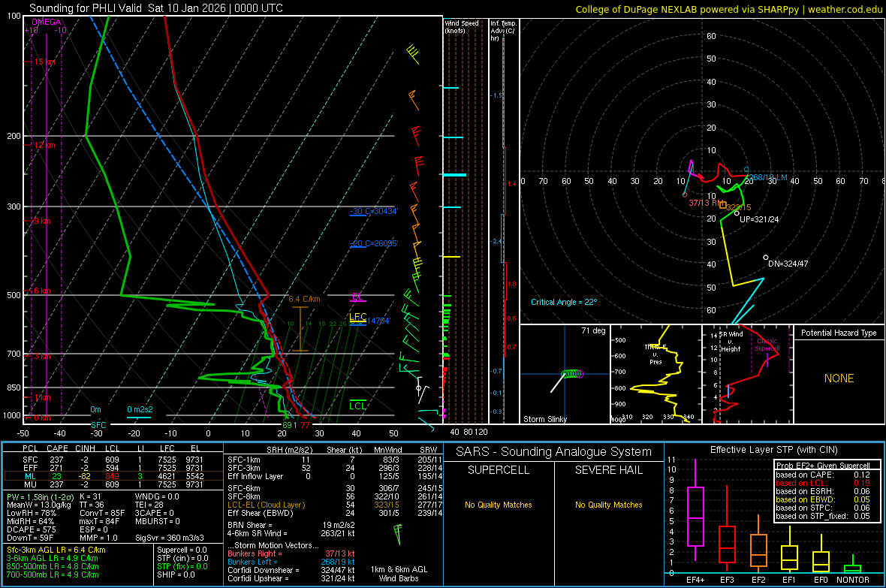Click '850-500mb LR = 4.8 C/km' line

coord(53,566)
